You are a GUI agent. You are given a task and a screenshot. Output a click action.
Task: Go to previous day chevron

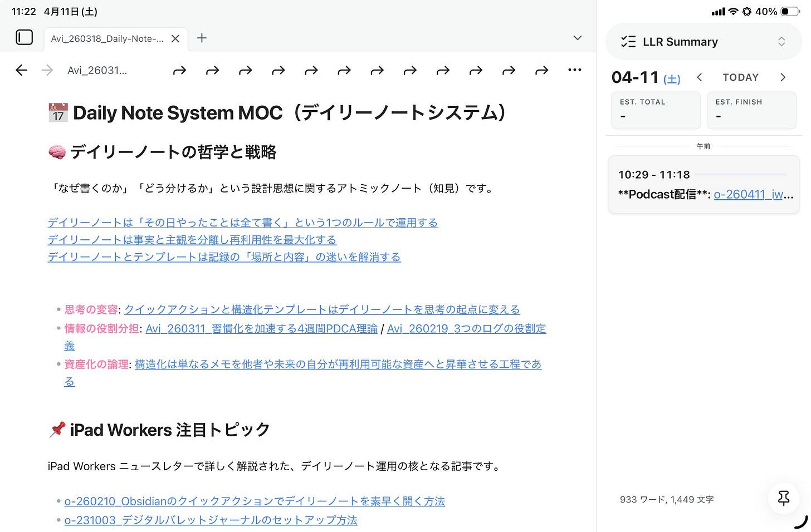tap(700, 77)
